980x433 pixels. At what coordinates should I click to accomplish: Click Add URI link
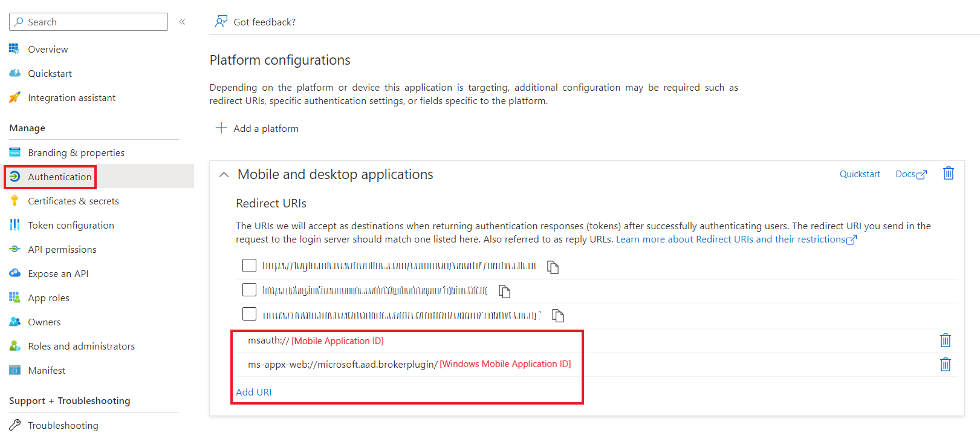253,392
